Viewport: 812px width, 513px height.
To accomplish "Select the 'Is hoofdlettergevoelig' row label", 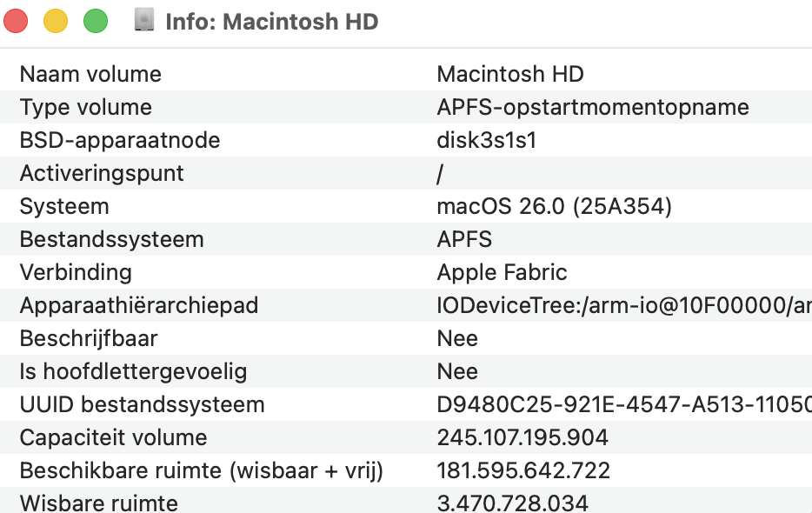I will [x=133, y=371].
